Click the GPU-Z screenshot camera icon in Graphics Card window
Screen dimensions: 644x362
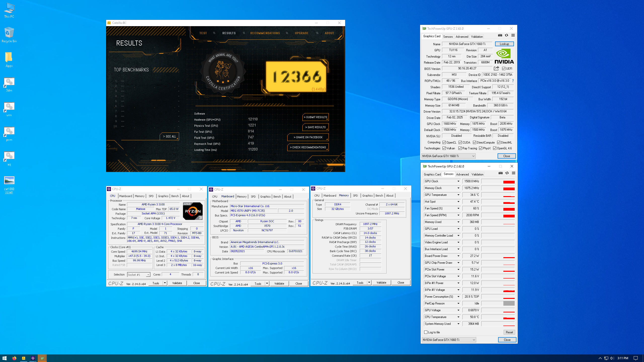click(500, 35)
